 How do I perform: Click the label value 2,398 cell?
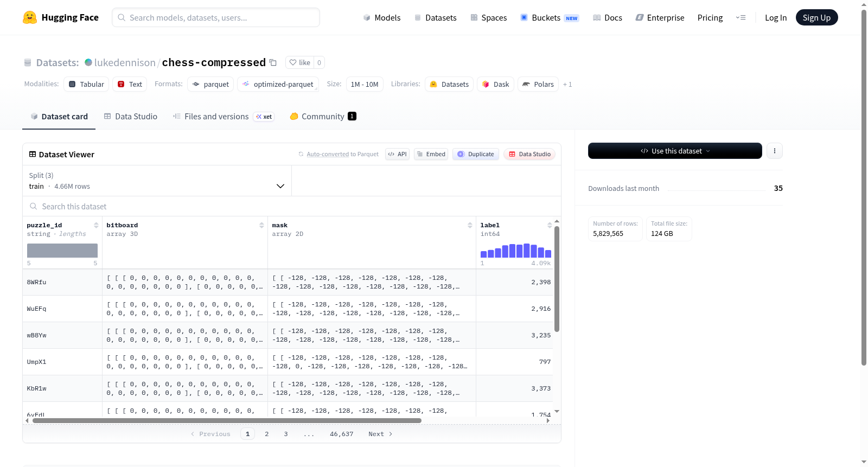point(514,282)
